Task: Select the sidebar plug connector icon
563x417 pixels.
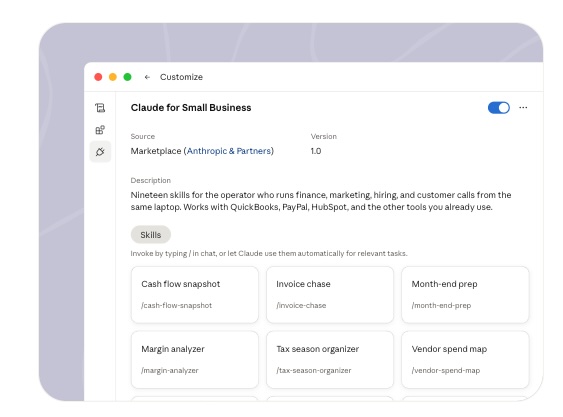Action: [100, 152]
